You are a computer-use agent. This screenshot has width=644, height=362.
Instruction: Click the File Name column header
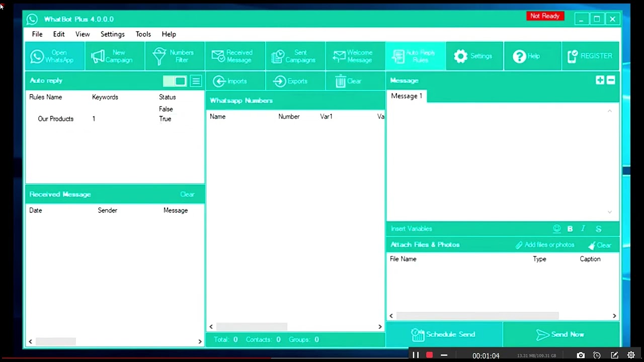point(403,259)
